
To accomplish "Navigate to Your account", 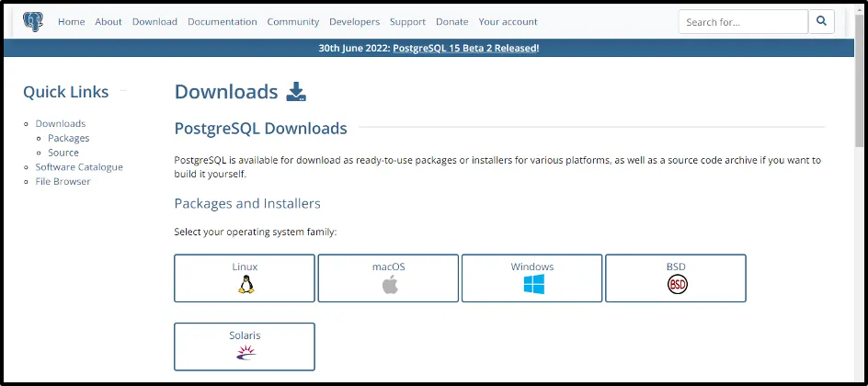I will 508,22.
